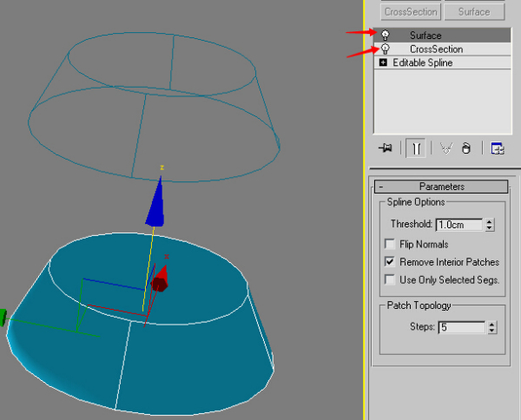Select the CrossSection modifier in the stack

point(442,49)
